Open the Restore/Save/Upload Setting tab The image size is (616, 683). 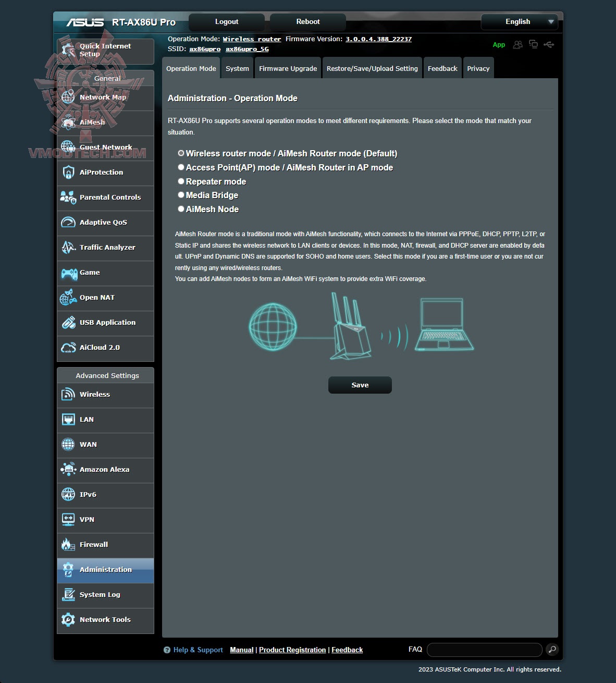tap(372, 68)
